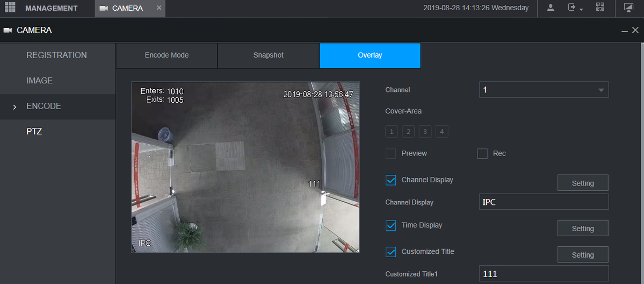Select Cover-Area box 4

click(x=442, y=132)
